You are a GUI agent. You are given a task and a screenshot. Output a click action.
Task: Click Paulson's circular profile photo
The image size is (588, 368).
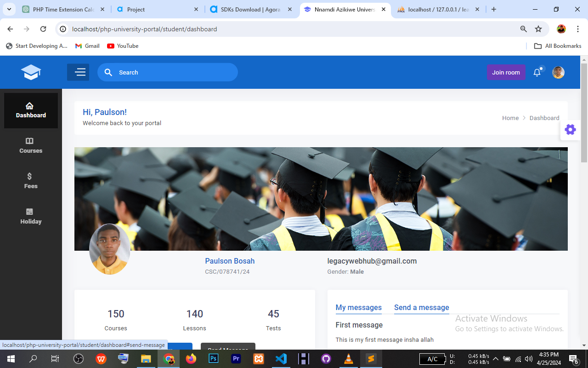pos(109,249)
